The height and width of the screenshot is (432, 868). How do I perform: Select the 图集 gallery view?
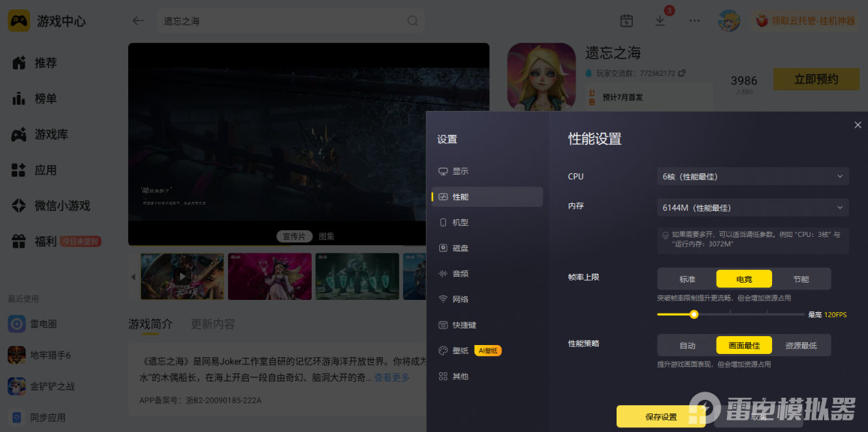click(x=327, y=236)
